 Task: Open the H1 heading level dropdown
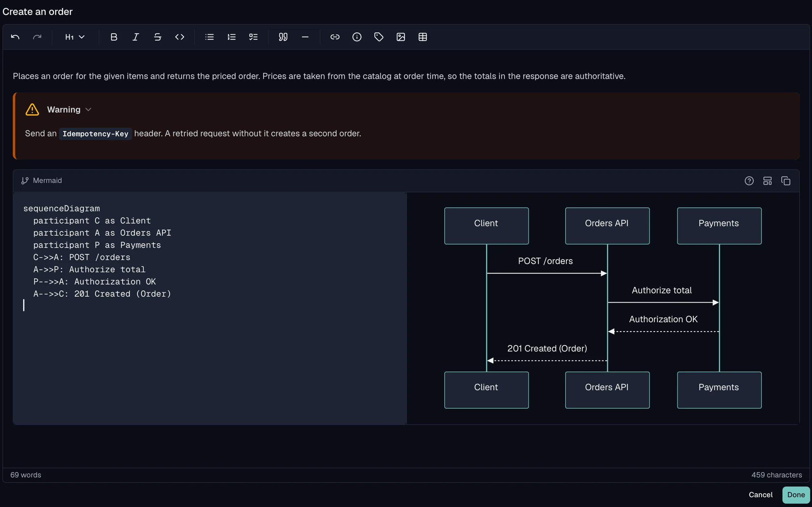75,37
